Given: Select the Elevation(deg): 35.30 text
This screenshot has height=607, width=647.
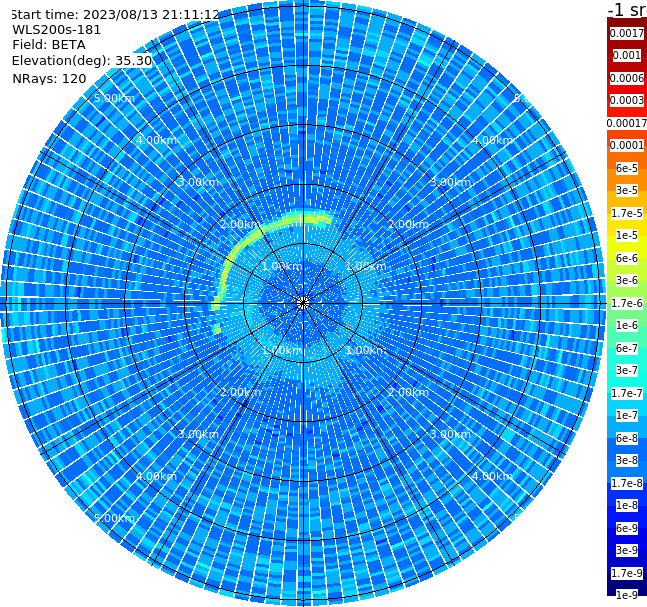Looking at the screenshot, I should (82, 61).
